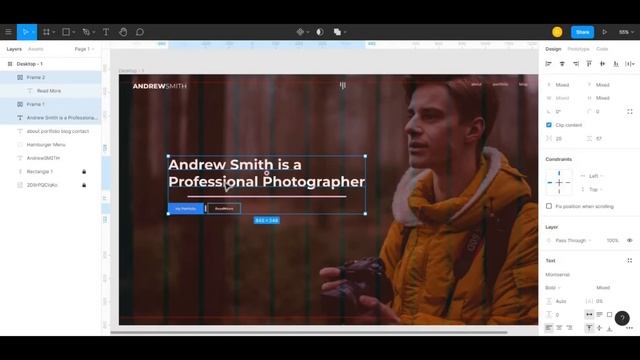Toggle Clip content checkbox
640x360 pixels.
pyautogui.click(x=549, y=125)
